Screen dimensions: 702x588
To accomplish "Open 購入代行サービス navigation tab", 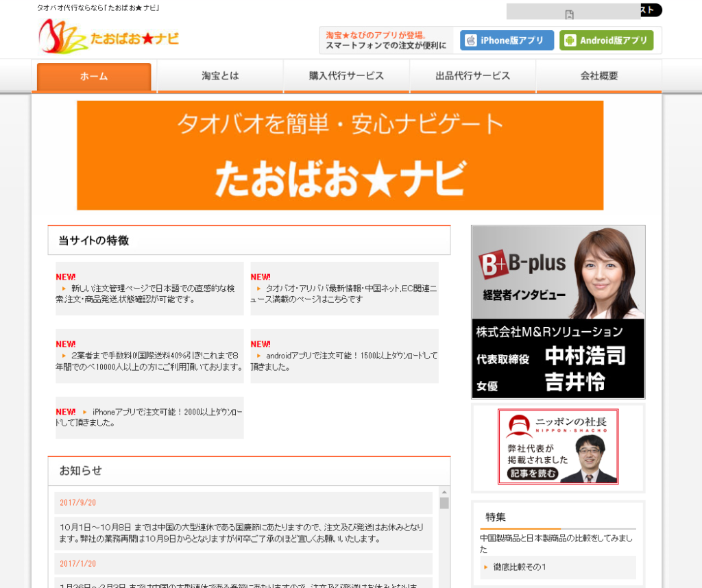I will click(x=346, y=76).
